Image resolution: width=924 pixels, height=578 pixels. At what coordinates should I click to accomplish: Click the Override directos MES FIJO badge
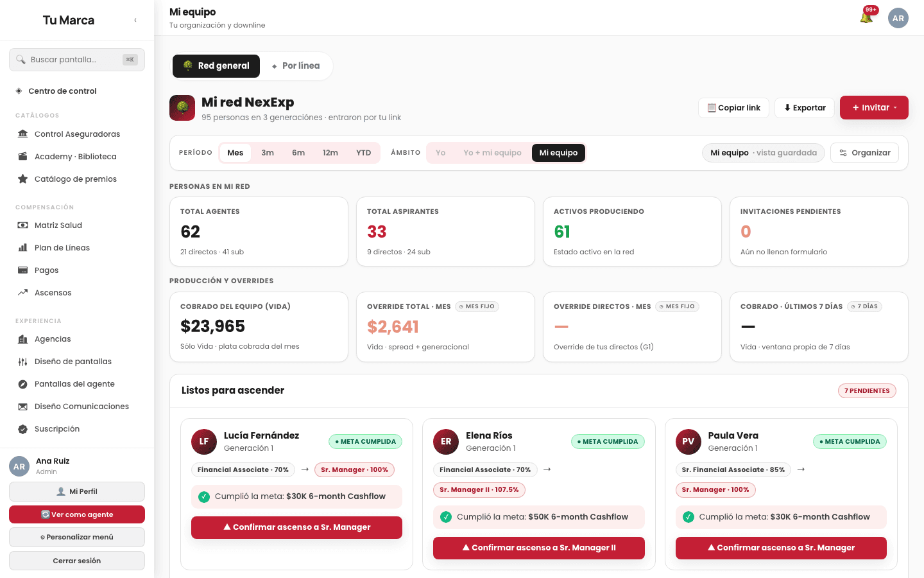point(677,307)
